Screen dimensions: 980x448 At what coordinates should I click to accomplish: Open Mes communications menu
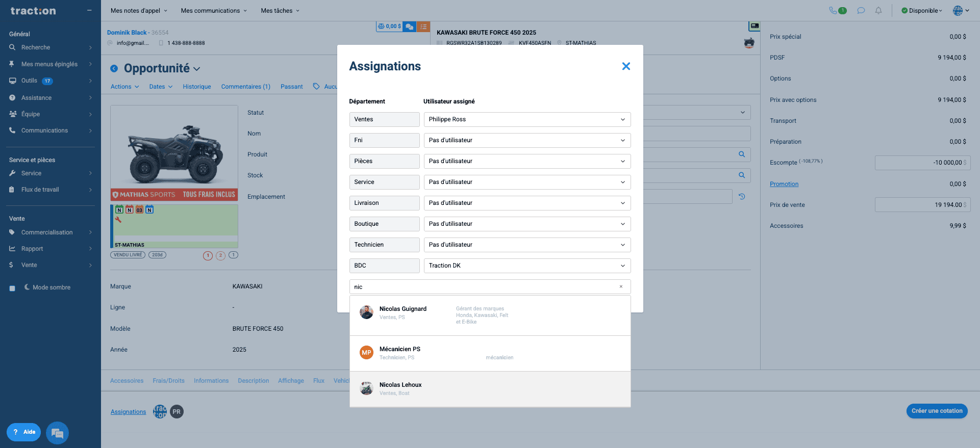tap(214, 11)
